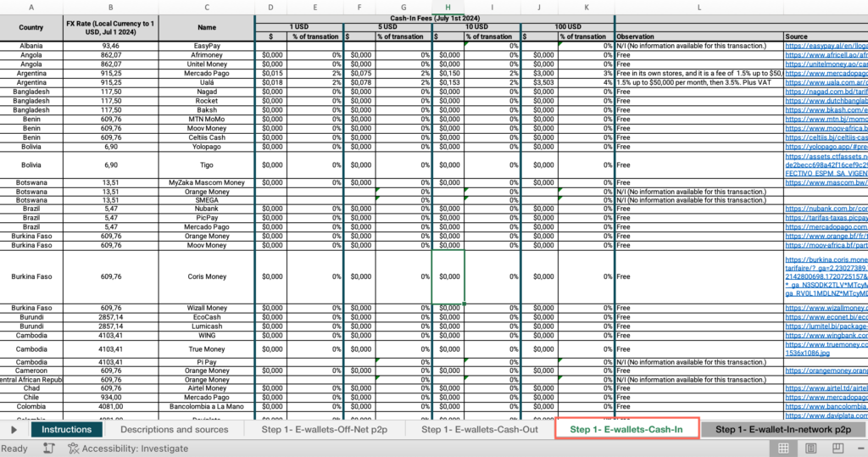Click the sheet tab scroll arrow
This screenshot has width=868, height=457.
pyautogui.click(x=14, y=430)
